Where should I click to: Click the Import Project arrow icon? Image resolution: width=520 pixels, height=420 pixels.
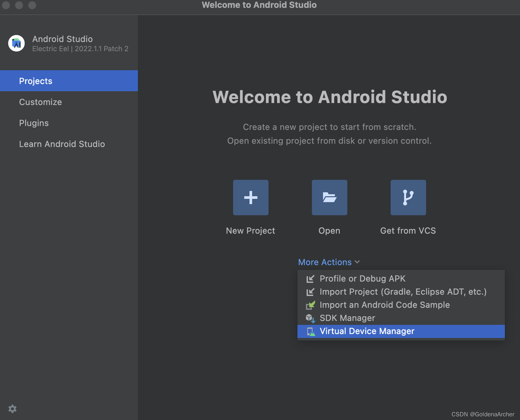pos(311,292)
